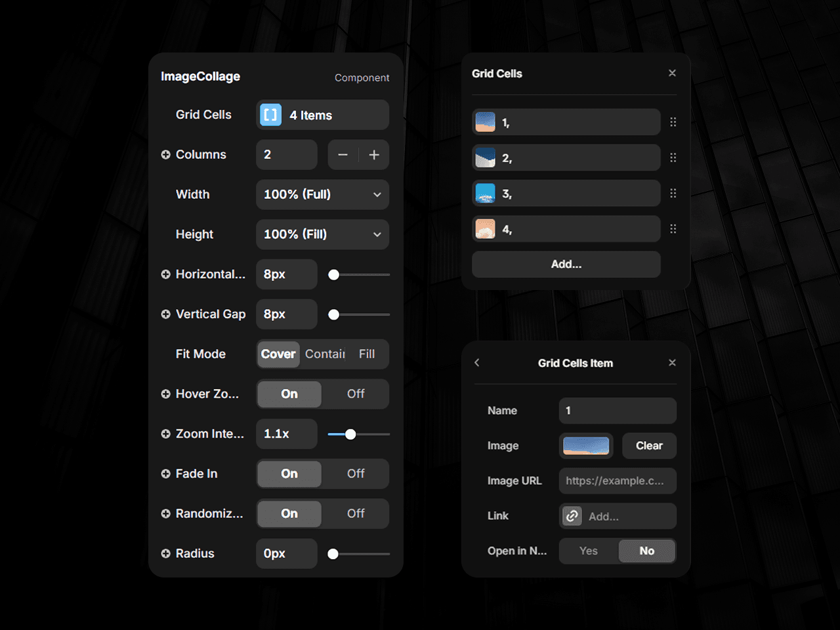Image resolution: width=840 pixels, height=630 pixels.
Task: Select Cover fit mode
Action: click(278, 354)
